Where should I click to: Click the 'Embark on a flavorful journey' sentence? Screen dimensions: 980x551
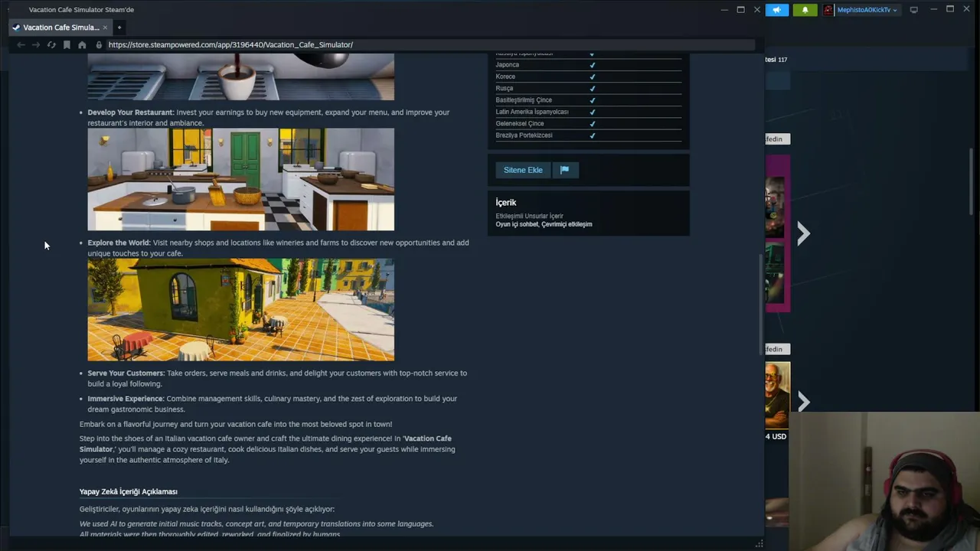point(236,424)
